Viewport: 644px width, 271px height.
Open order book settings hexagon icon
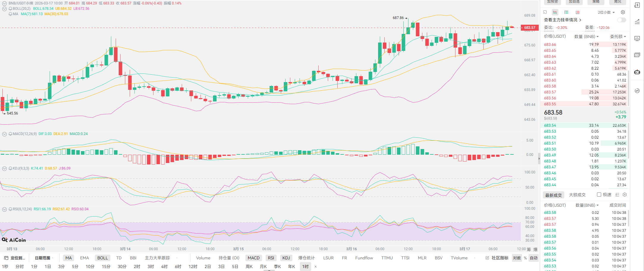(x=623, y=12)
